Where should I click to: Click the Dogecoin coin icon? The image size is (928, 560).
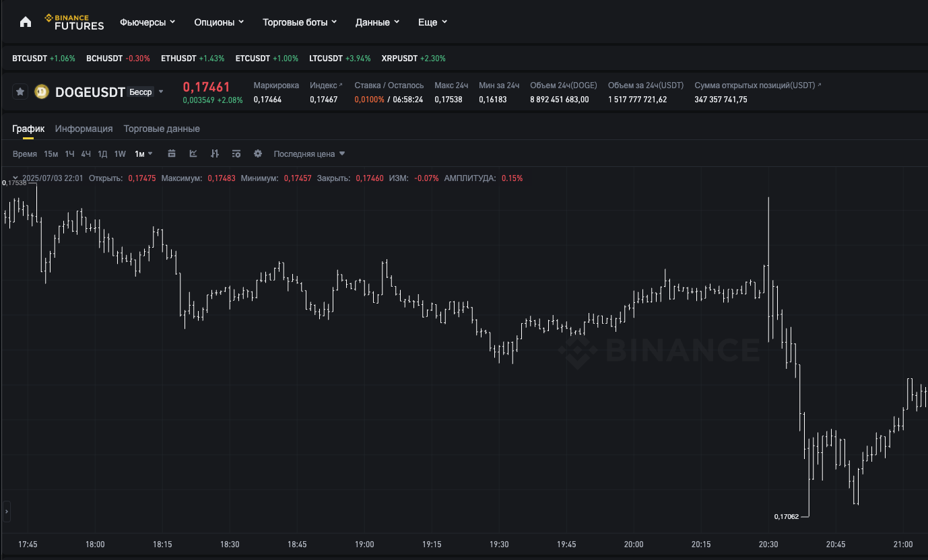point(42,92)
